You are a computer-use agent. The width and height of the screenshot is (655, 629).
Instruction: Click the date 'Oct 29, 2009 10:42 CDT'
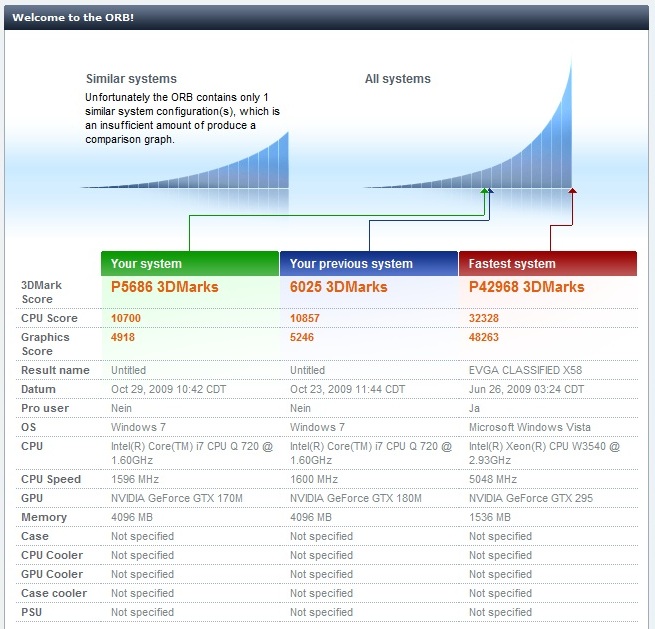pyautogui.click(x=168, y=389)
